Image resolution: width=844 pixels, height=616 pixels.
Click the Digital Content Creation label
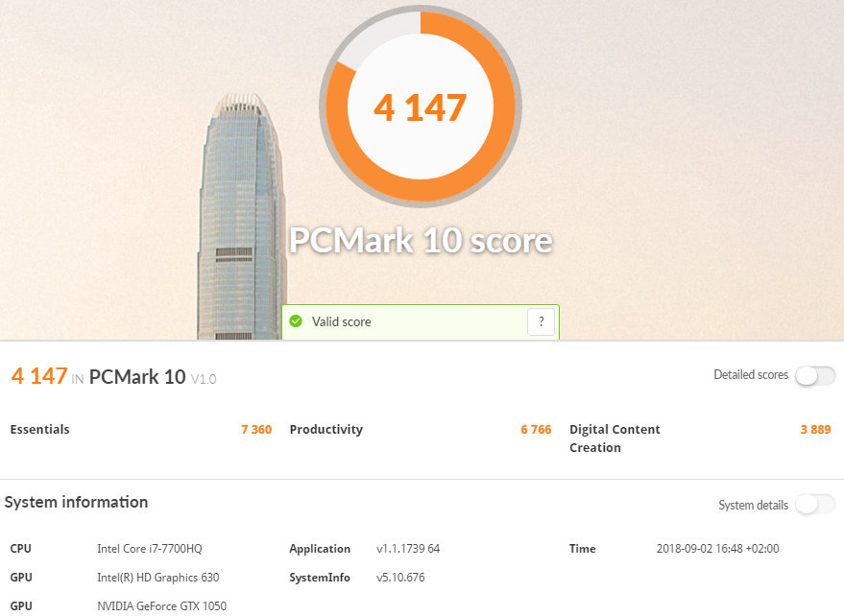615,438
